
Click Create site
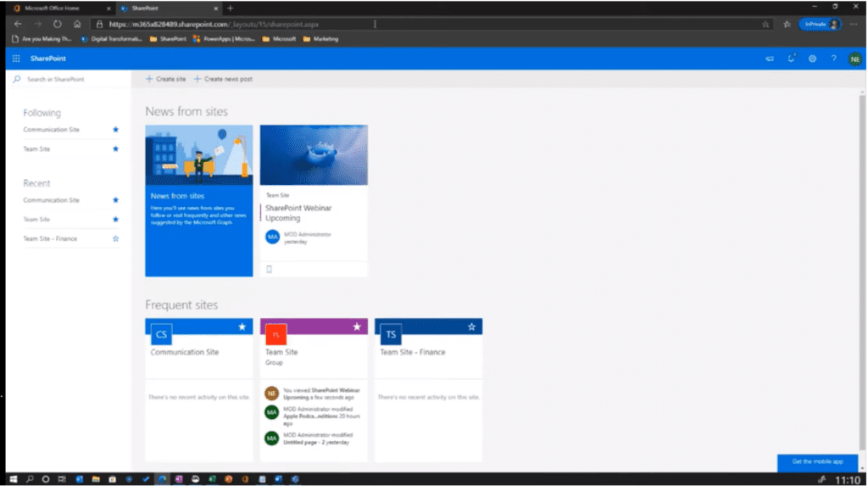pyautogui.click(x=165, y=79)
